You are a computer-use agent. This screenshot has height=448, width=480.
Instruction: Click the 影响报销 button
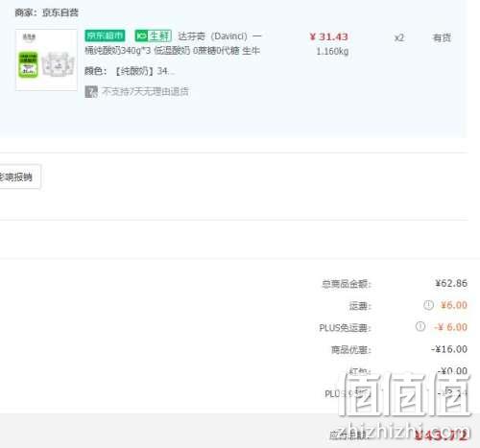[x=20, y=177]
